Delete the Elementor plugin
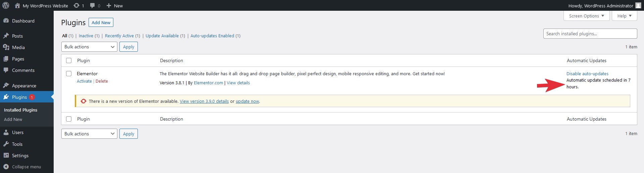 [102, 81]
